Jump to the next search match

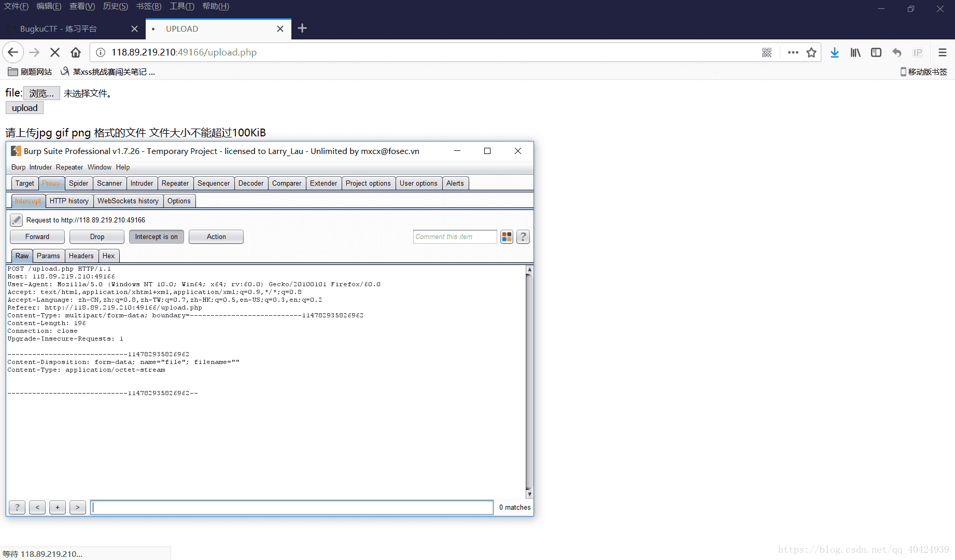pos(78,508)
